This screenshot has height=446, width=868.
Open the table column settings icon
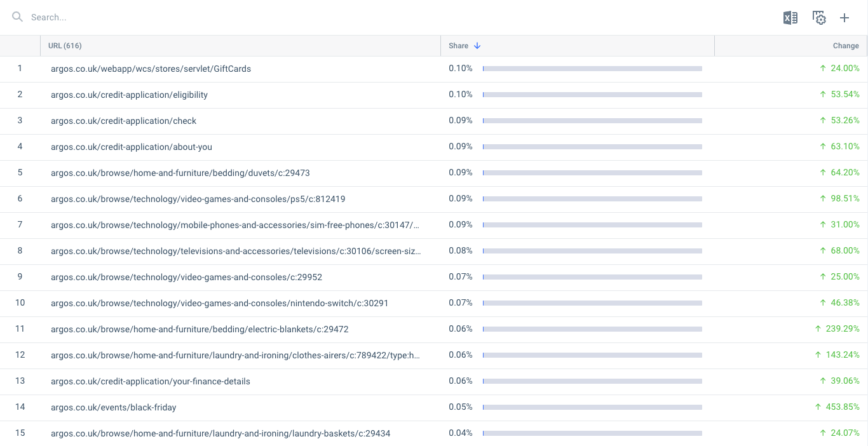tap(819, 18)
